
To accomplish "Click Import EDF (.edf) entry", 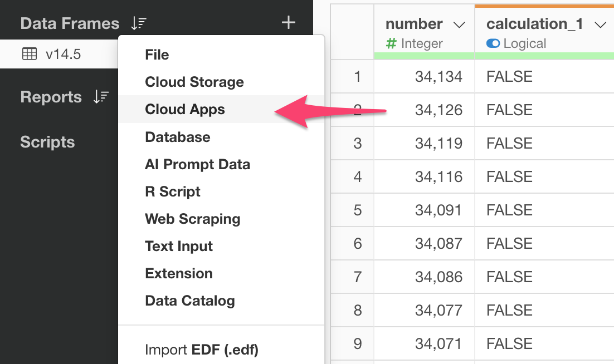I will pos(201,350).
